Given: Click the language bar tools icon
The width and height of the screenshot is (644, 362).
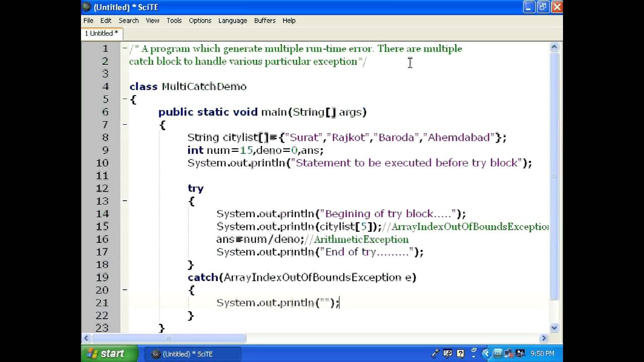Looking at the screenshot, I should point(447,353).
